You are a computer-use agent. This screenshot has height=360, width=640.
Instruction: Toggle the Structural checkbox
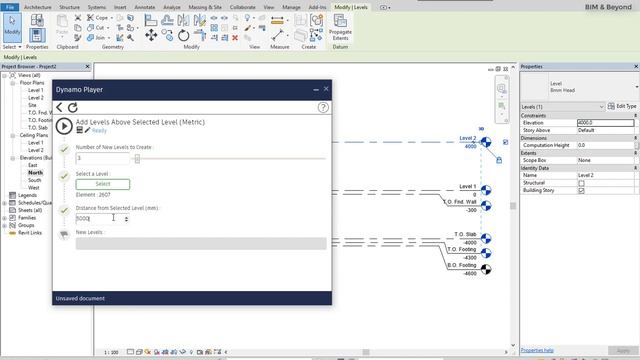click(x=581, y=183)
